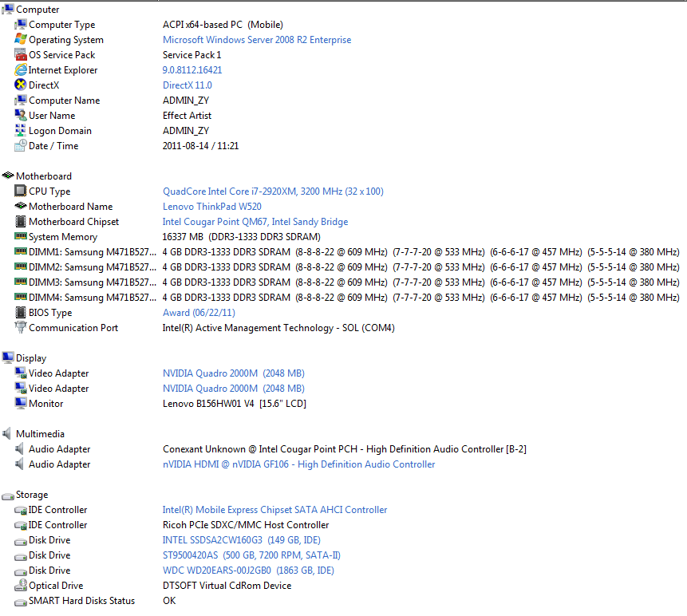This screenshot has height=616, width=687.
Task: Click the value 'ACPI x64-based PC (Mobile)'
Action: click(223, 25)
